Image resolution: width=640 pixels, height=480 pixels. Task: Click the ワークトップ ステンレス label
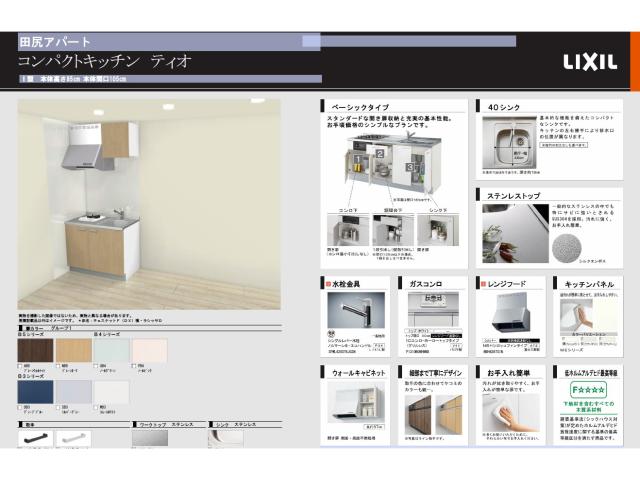pos(167,425)
